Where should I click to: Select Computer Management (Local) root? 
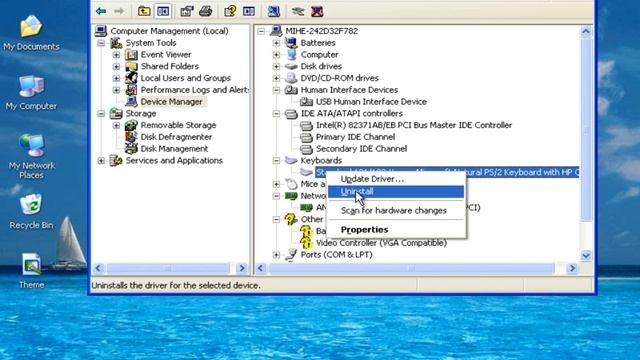click(x=169, y=31)
